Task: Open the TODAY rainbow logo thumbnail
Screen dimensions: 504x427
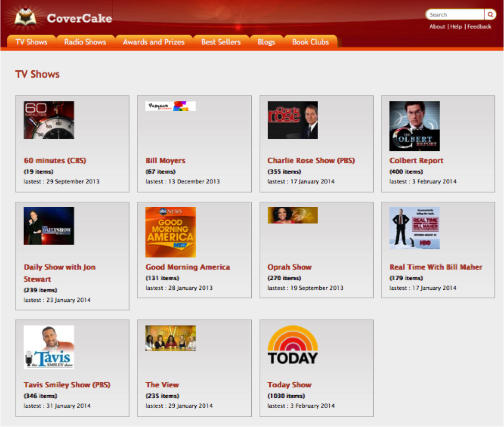Action: tap(292, 345)
